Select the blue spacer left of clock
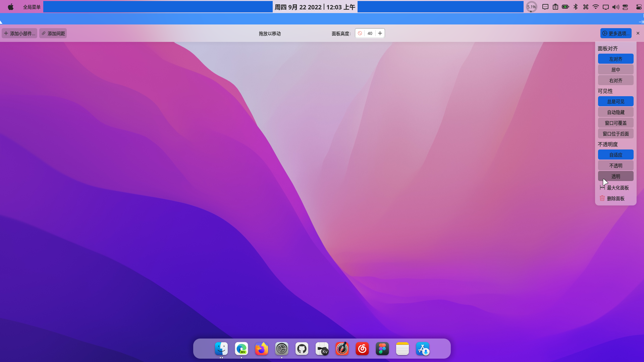The image size is (644, 362). pyautogui.click(x=158, y=7)
